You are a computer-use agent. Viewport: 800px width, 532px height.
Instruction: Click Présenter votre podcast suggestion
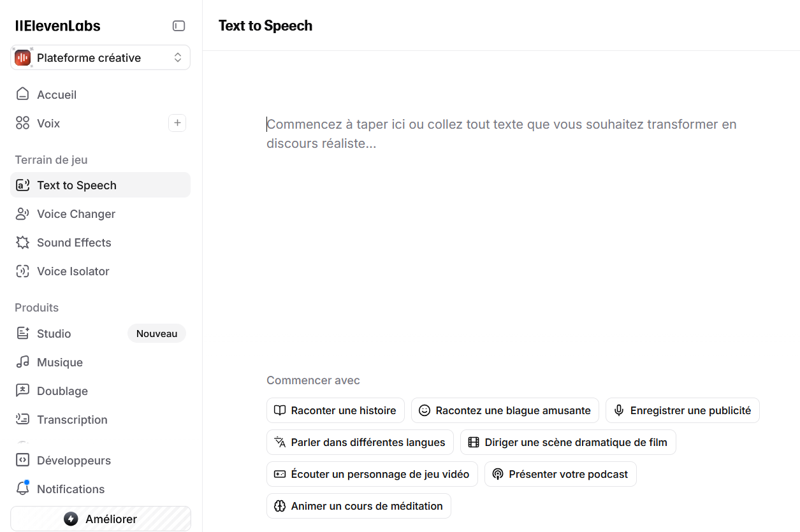[560, 474]
